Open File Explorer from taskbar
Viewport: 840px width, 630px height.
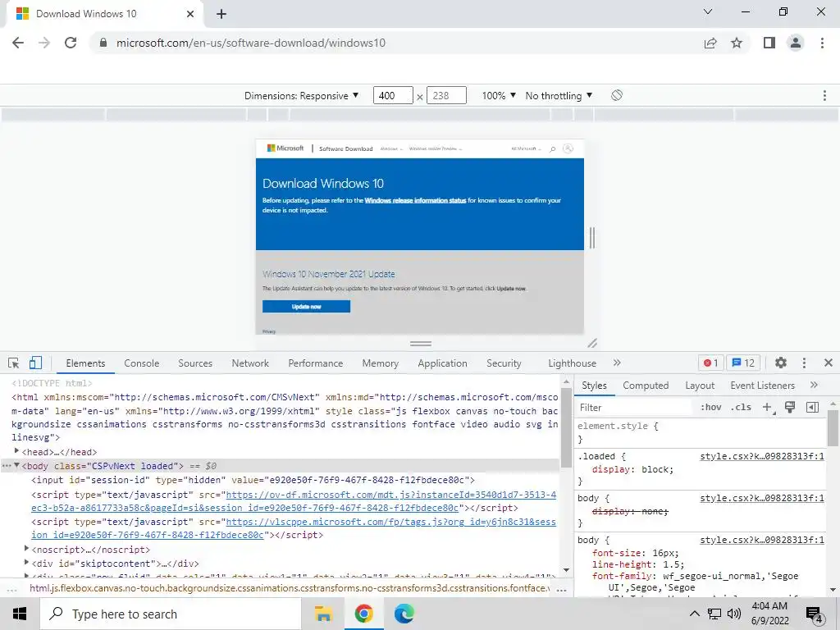(323, 614)
